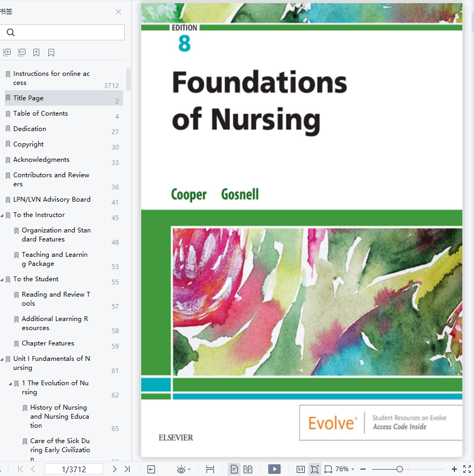Collapse the 1 The Evolution of Nursing bookmark
This screenshot has width=474, height=476.
click(x=10, y=384)
